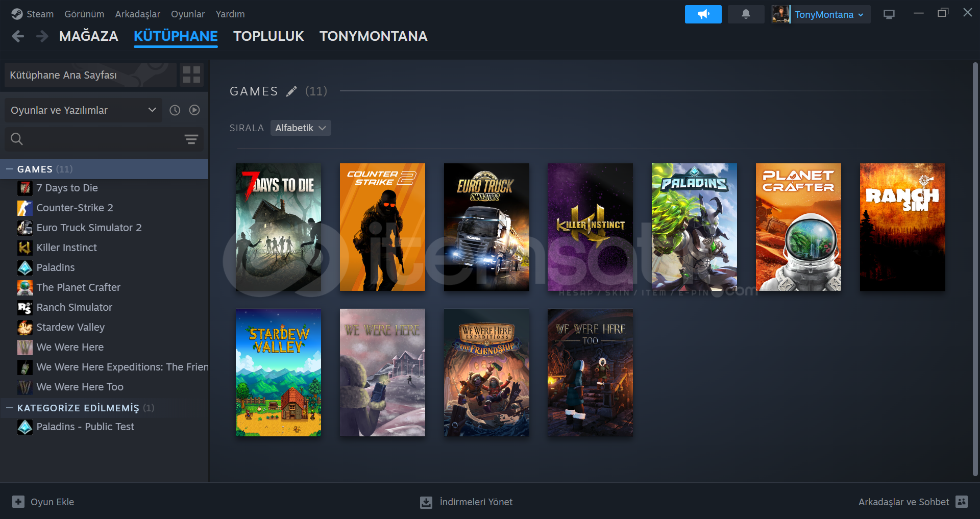This screenshot has width=980, height=519.
Task: Open the notifications bell
Action: click(x=746, y=14)
